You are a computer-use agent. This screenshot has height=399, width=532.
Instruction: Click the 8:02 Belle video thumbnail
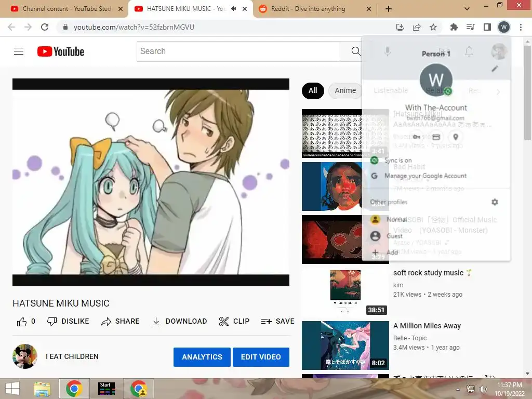[x=345, y=345]
